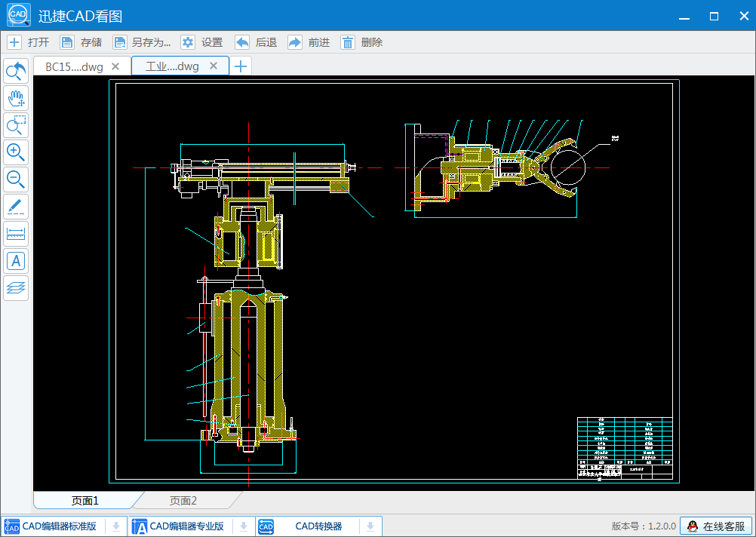Screen dimensions: 756x537
Task: Add a new tab with plus button
Action: [241, 66]
